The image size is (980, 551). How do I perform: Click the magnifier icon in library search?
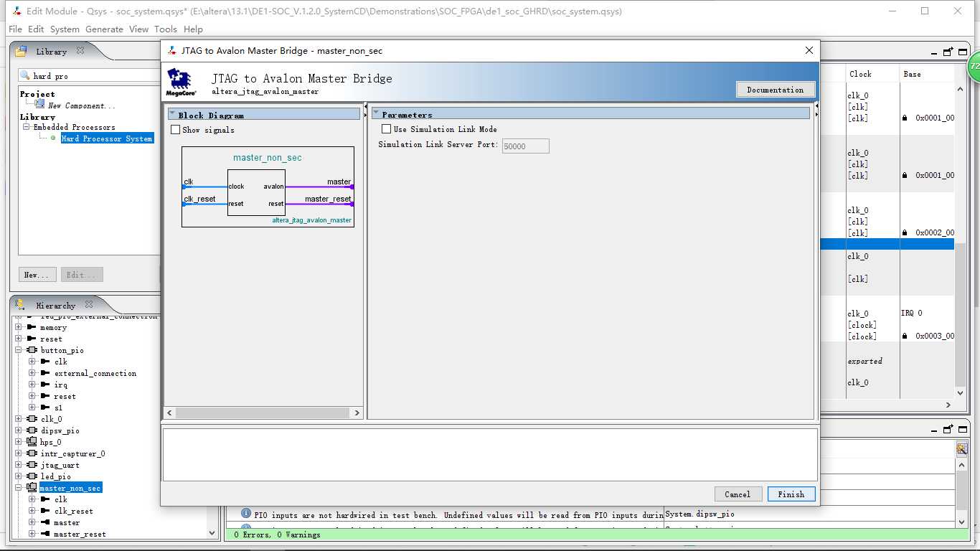tap(25, 75)
